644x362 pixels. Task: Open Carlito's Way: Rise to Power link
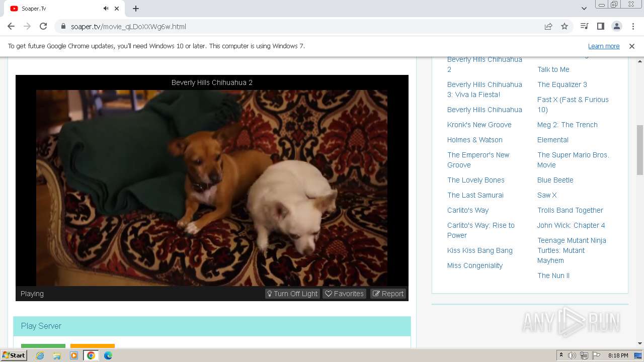click(480, 230)
